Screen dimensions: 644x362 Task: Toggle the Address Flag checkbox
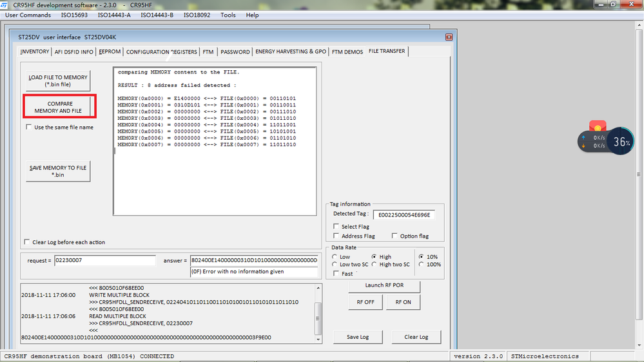tap(336, 236)
